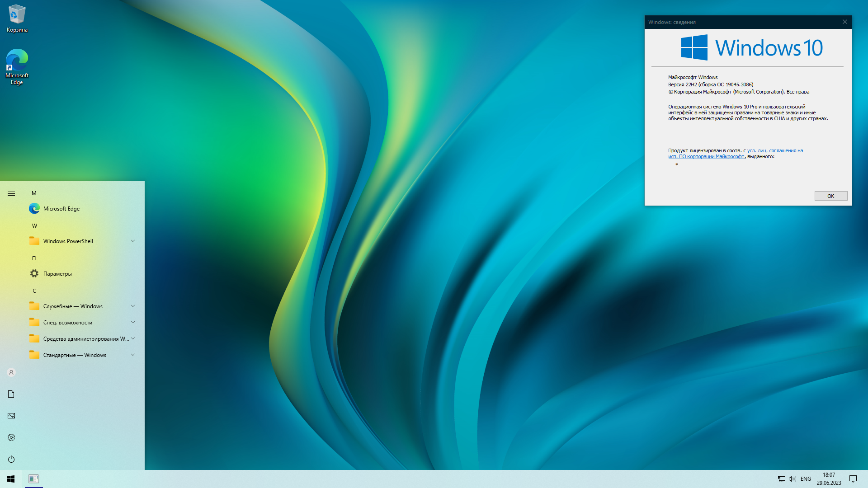The width and height of the screenshot is (868, 488).
Task: Expand the Start menu hamburger button
Action: click(x=11, y=193)
